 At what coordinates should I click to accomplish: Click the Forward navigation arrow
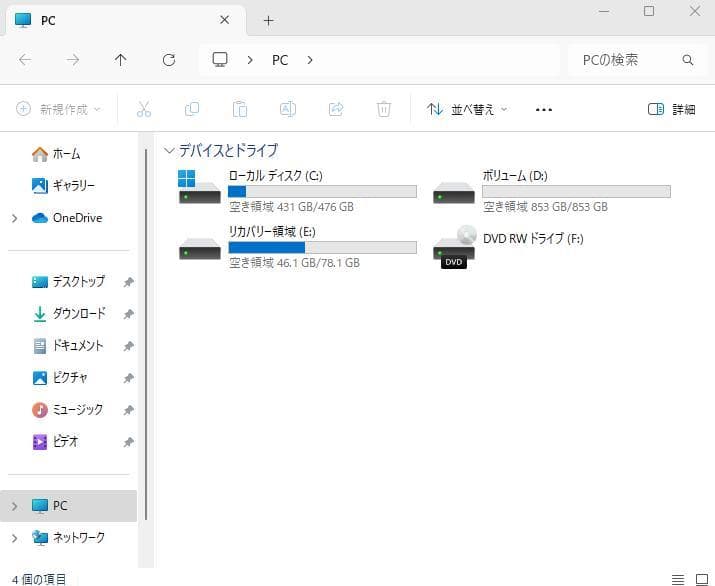73,59
